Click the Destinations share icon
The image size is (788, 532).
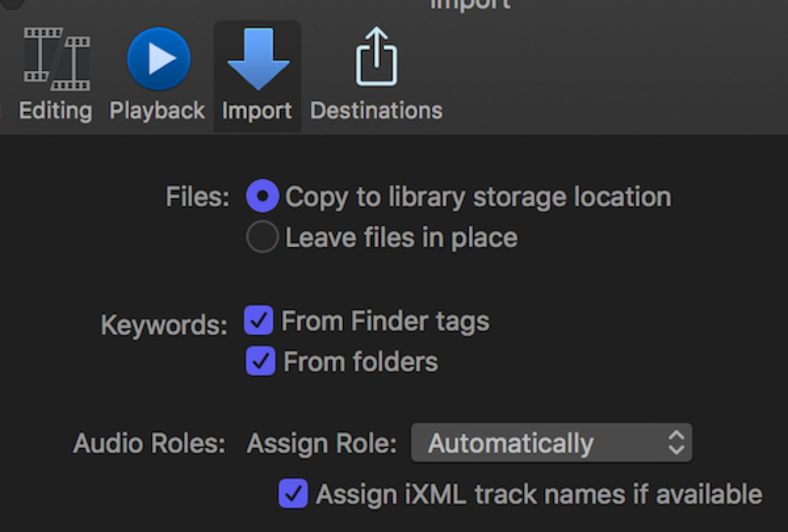click(376, 57)
